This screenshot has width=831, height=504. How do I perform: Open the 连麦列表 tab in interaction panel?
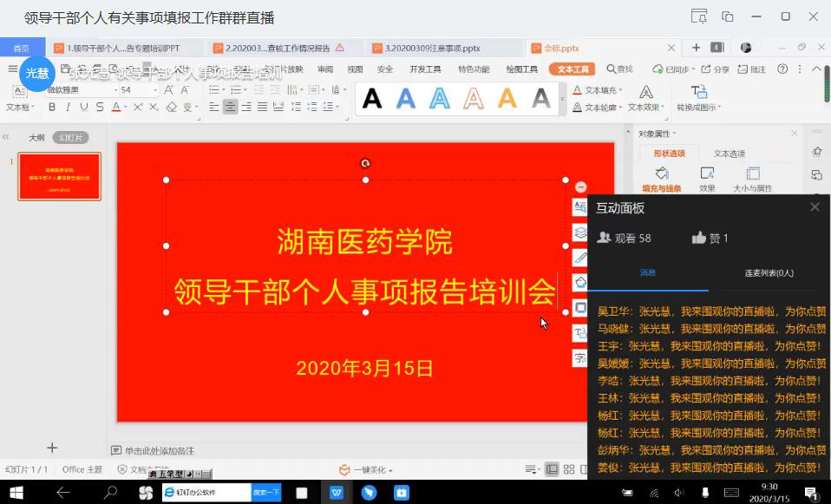769,273
